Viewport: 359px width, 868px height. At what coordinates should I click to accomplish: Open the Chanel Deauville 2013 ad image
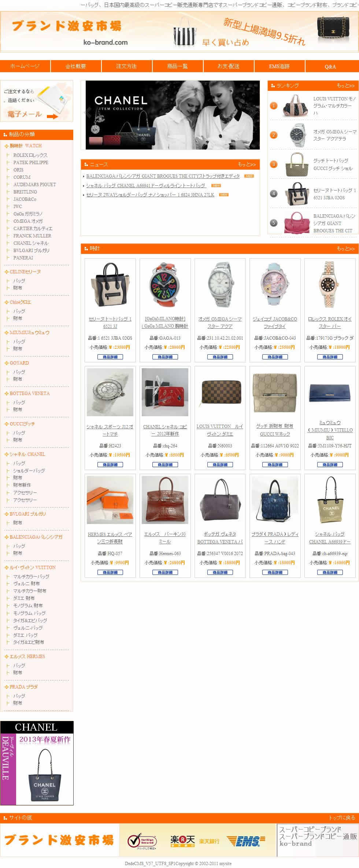click(x=37, y=763)
